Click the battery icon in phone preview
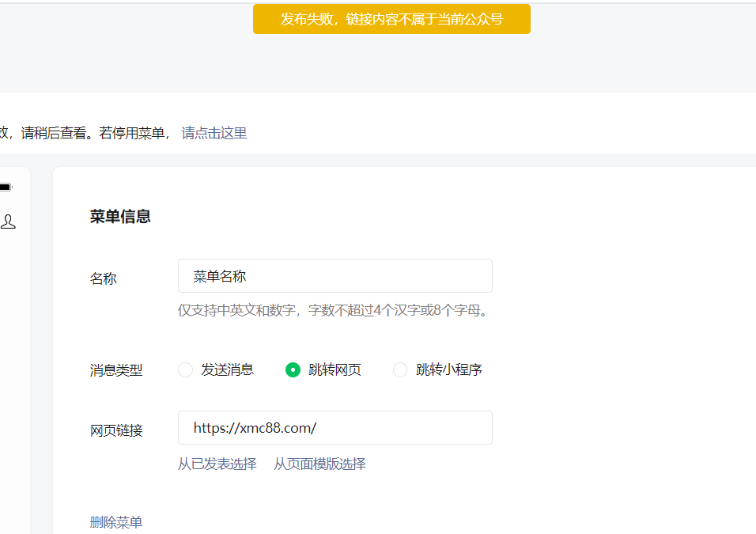 pos(6,187)
